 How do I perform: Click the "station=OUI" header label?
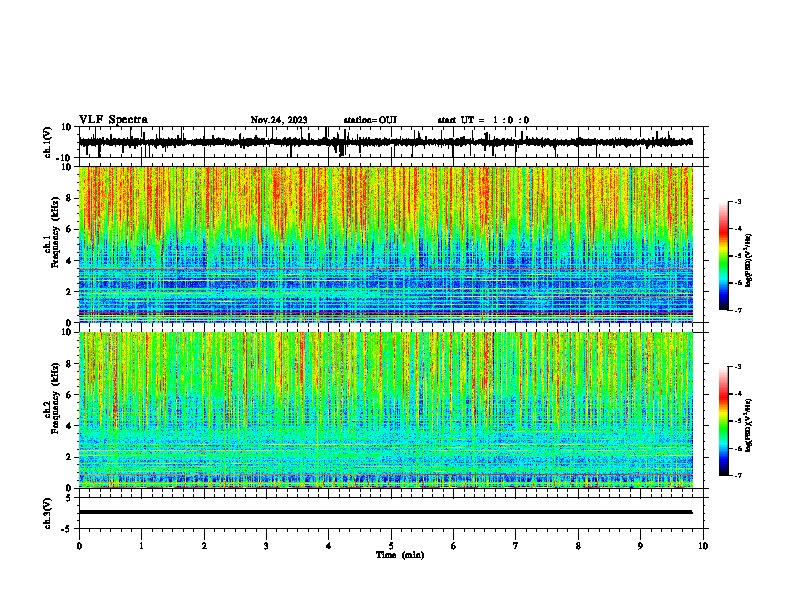[x=370, y=120]
